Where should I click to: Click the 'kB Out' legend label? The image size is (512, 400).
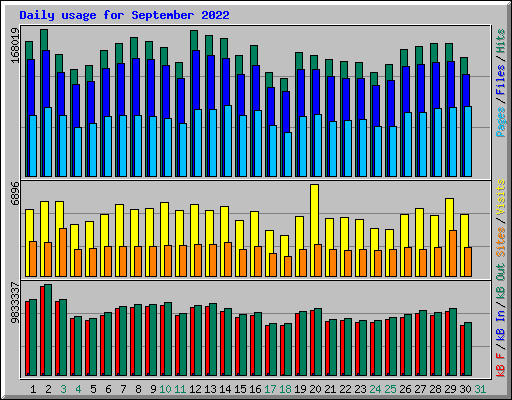(501, 282)
